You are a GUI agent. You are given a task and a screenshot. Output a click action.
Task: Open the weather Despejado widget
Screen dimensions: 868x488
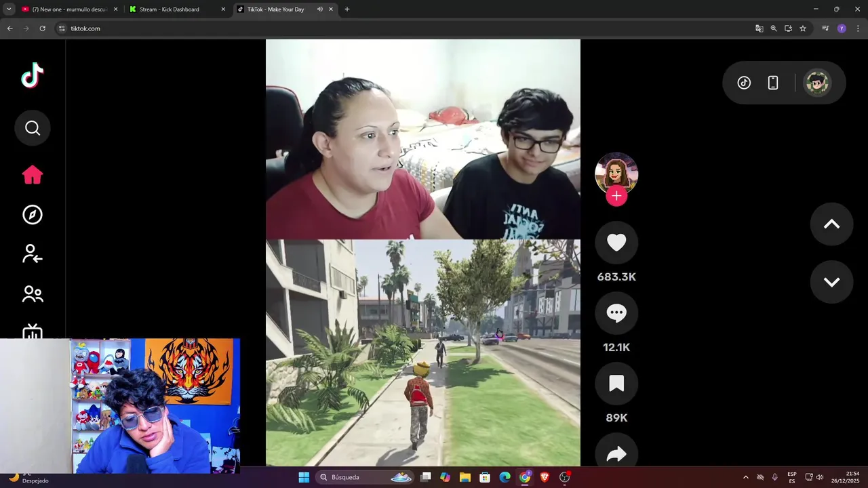click(27, 477)
